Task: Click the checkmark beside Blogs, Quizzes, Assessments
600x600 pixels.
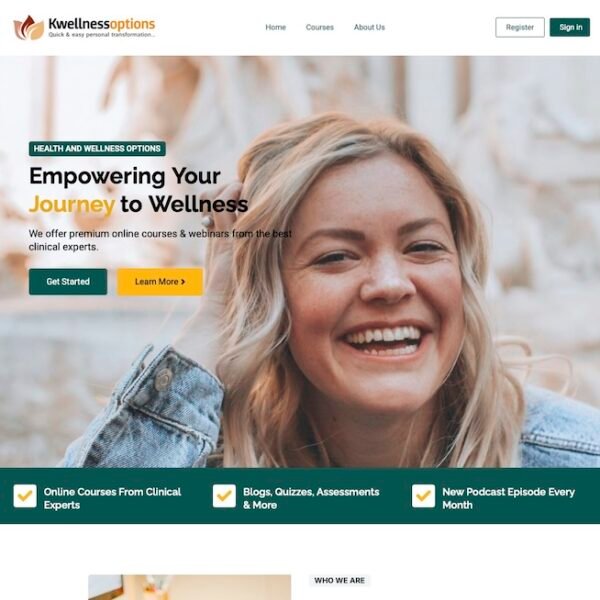Action: coord(224,496)
